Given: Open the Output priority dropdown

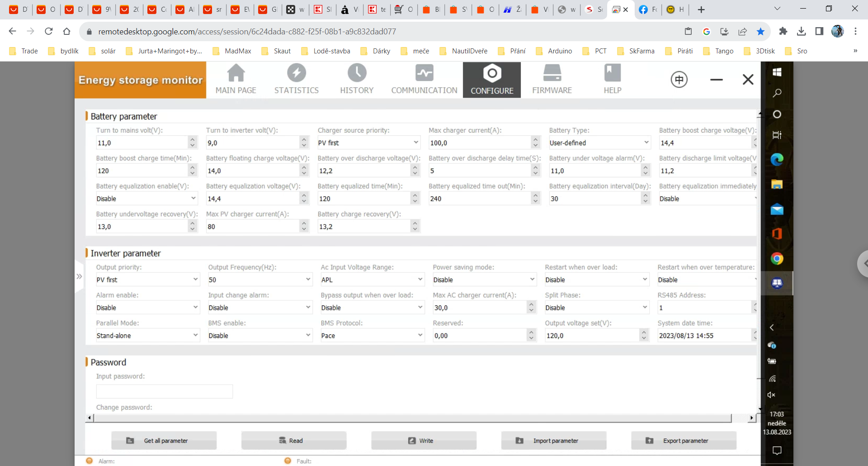Looking at the screenshot, I should click(147, 280).
